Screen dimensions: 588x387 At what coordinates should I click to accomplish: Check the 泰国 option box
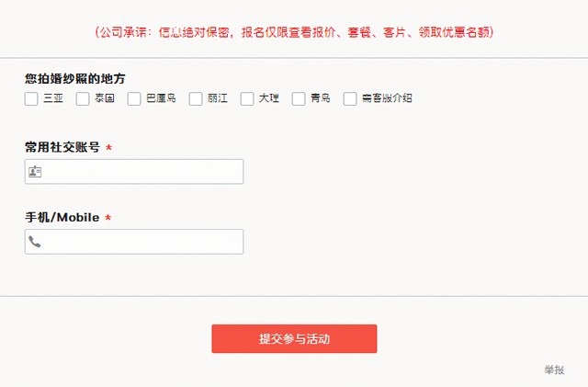(x=83, y=98)
